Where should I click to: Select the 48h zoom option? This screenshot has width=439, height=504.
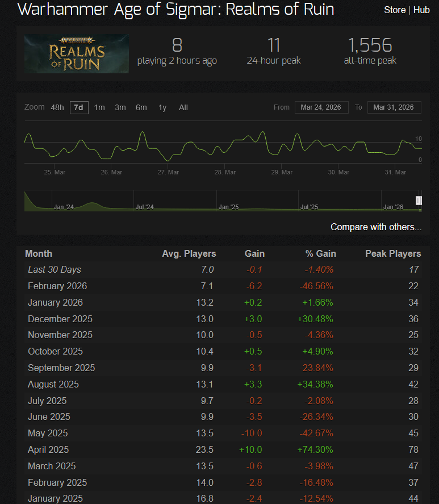(57, 107)
